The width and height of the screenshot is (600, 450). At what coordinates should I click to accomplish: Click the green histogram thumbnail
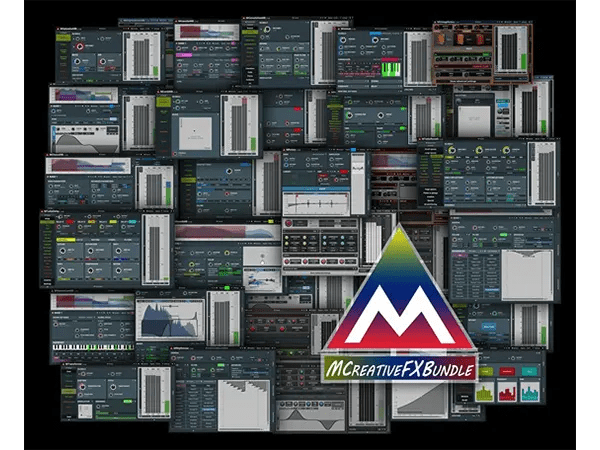pos(484,391)
